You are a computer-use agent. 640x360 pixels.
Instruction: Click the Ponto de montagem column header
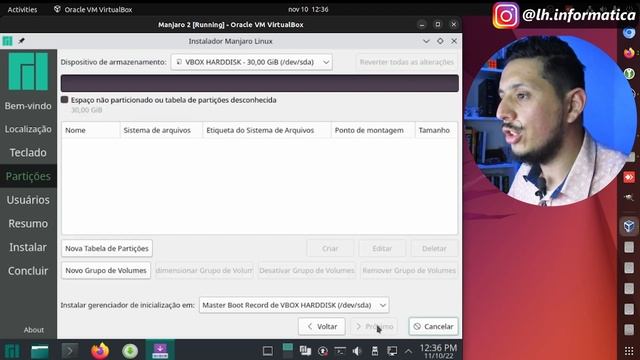[x=373, y=130]
